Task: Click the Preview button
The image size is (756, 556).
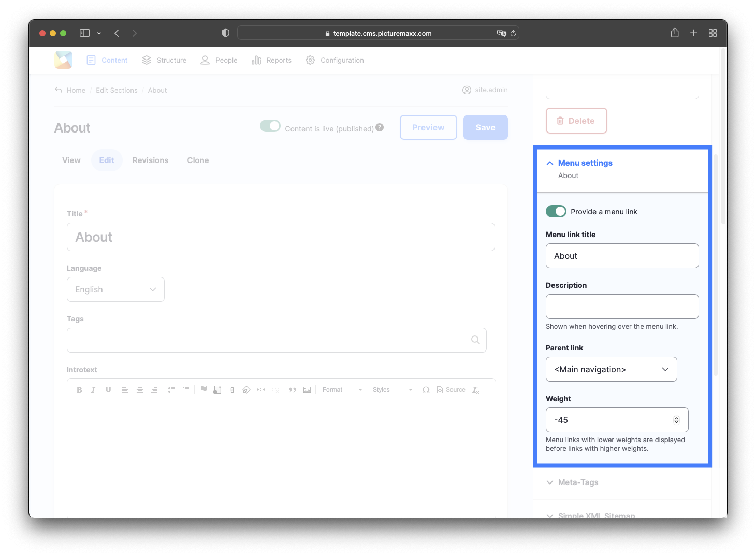Action: pyautogui.click(x=428, y=127)
